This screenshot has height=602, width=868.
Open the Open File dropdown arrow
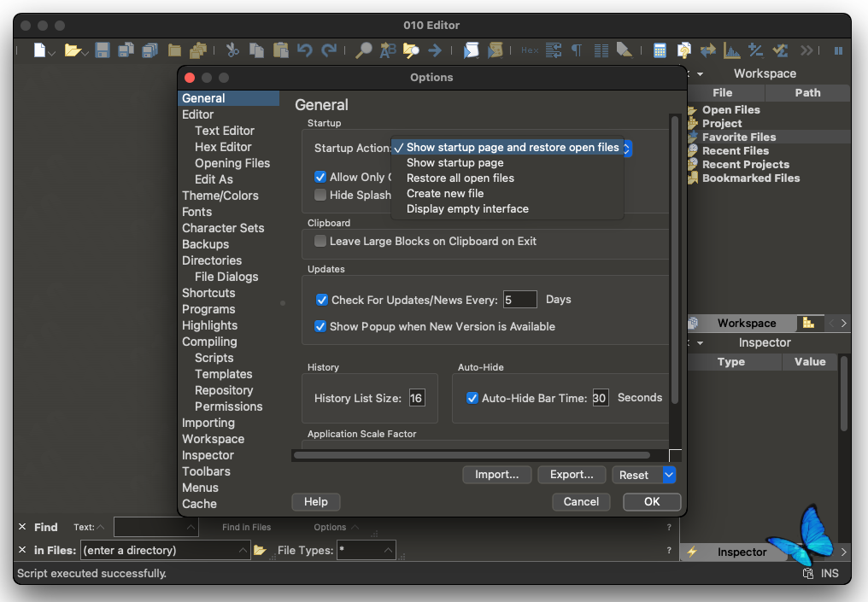click(x=85, y=53)
